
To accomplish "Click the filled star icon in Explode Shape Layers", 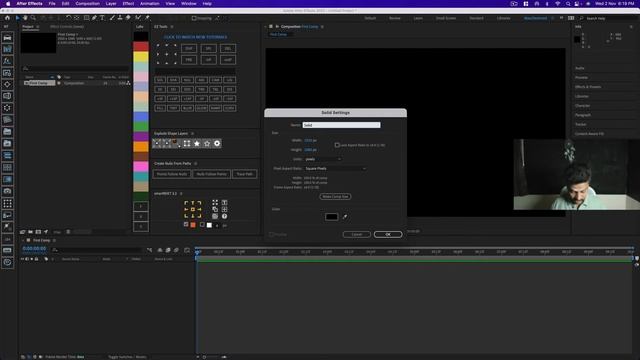I will [197, 143].
